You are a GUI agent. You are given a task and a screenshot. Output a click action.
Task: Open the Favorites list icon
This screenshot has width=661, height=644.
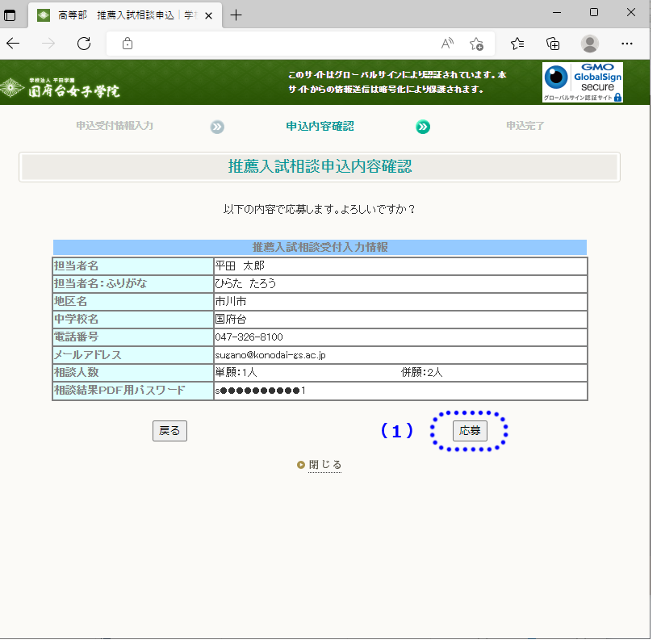click(517, 44)
